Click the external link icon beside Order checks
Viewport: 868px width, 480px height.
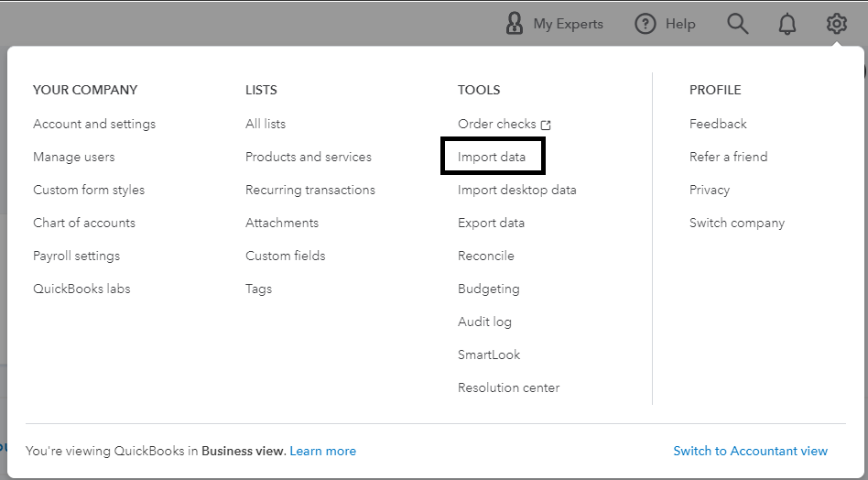[x=546, y=125]
